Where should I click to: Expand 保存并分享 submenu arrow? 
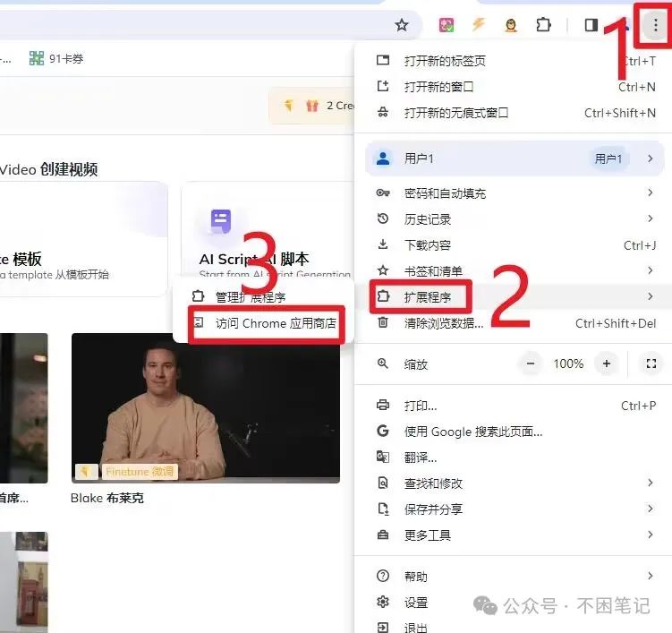[651, 509]
